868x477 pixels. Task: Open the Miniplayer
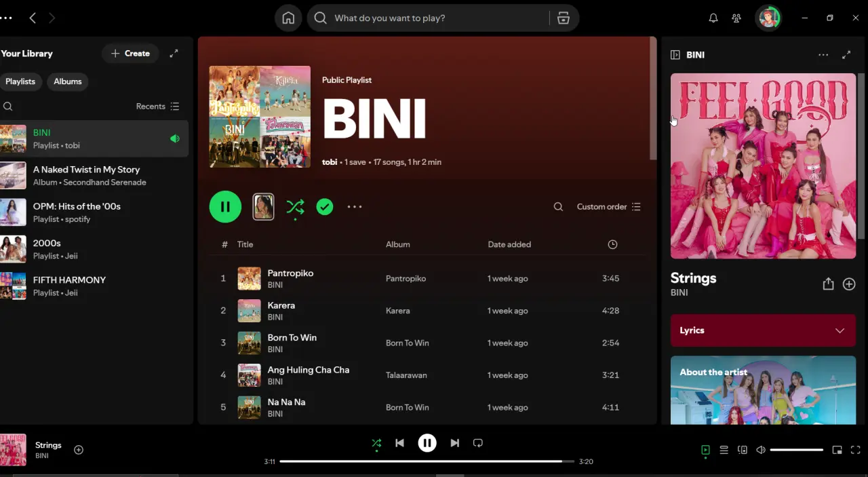pyautogui.click(x=837, y=450)
